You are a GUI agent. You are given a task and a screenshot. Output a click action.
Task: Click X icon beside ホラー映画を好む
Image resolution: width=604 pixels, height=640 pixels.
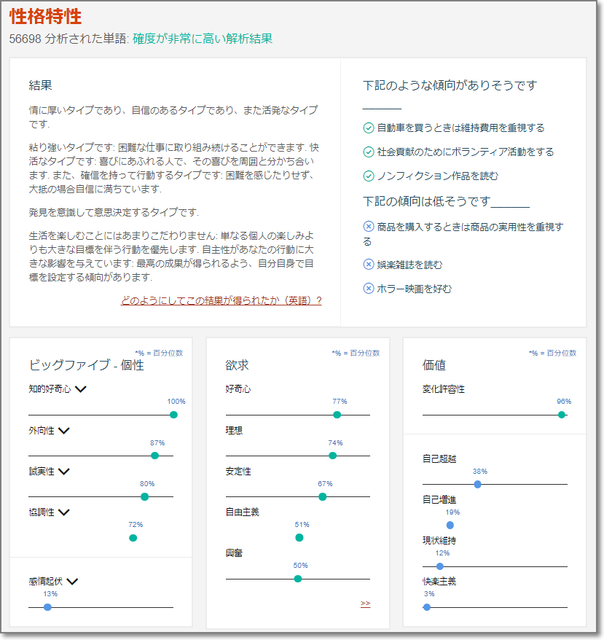(x=368, y=289)
